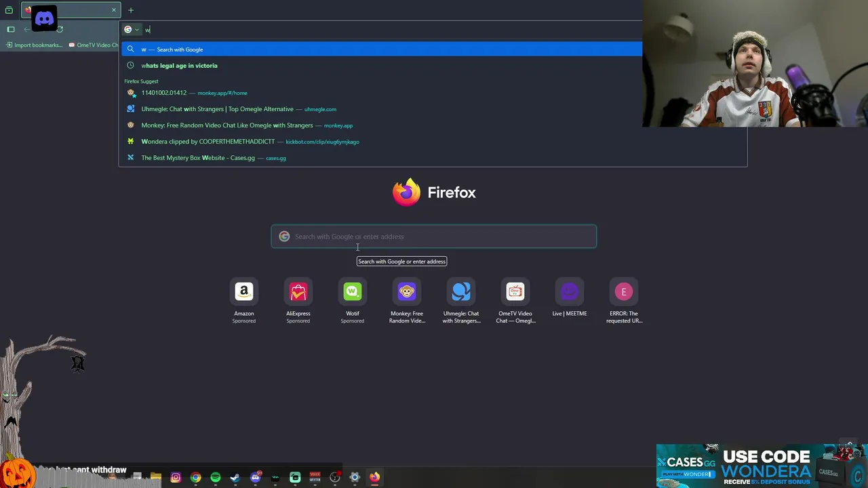Reload the page with the refresh icon
Screen dimensions: 868x488
coord(60,29)
